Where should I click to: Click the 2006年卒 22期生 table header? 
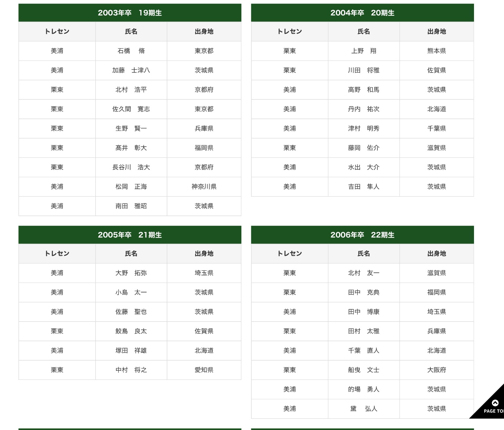pyautogui.click(x=362, y=235)
